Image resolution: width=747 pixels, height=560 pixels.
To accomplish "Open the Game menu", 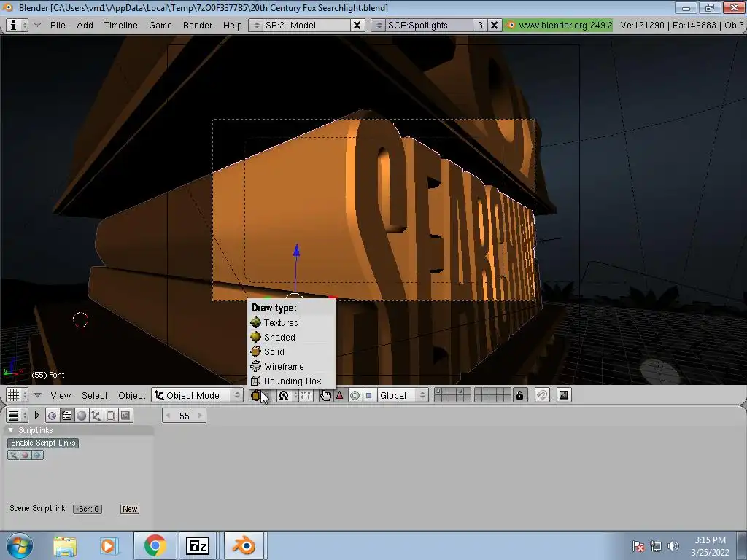I will click(160, 26).
